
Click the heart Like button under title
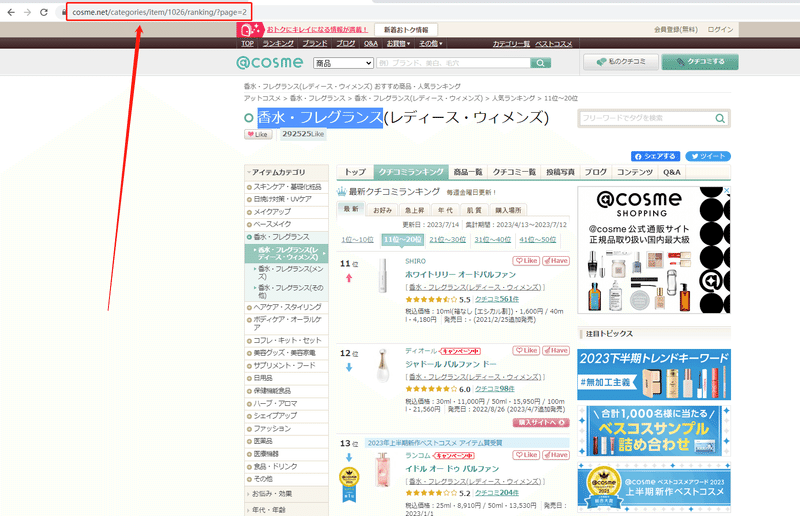pos(258,134)
